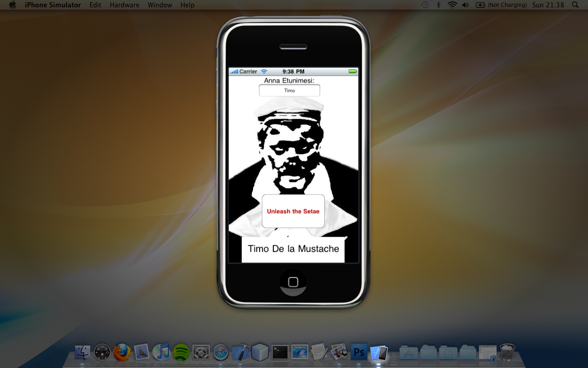The width and height of the screenshot is (588, 368).
Task: Launch Photoshop from the dock
Action: (359, 352)
